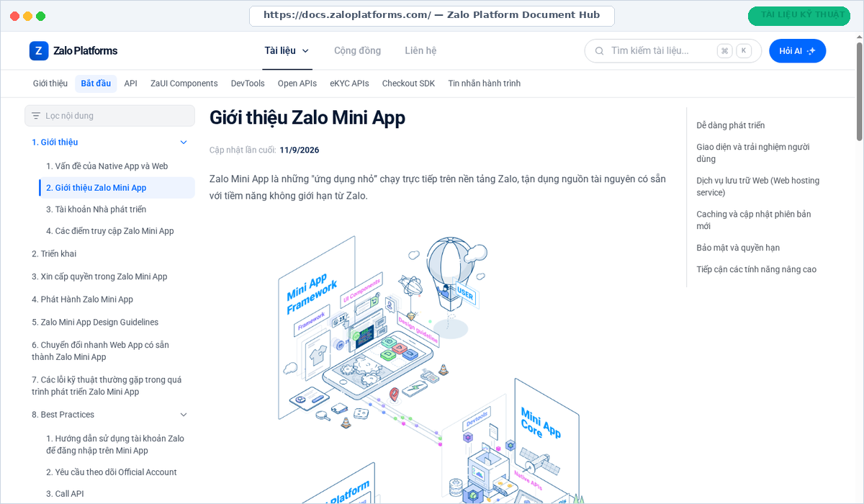Open the Checkout SDK tab
This screenshot has height=504, width=864.
coord(409,84)
